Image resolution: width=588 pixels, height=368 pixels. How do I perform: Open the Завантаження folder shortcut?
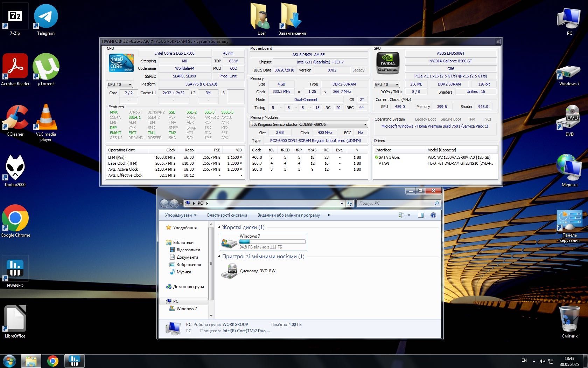[x=292, y=19]
